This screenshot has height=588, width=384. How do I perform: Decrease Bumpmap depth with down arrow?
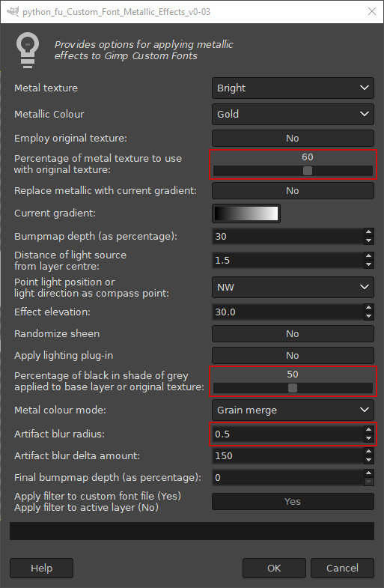pyautogui.click(x=369, y=240)
